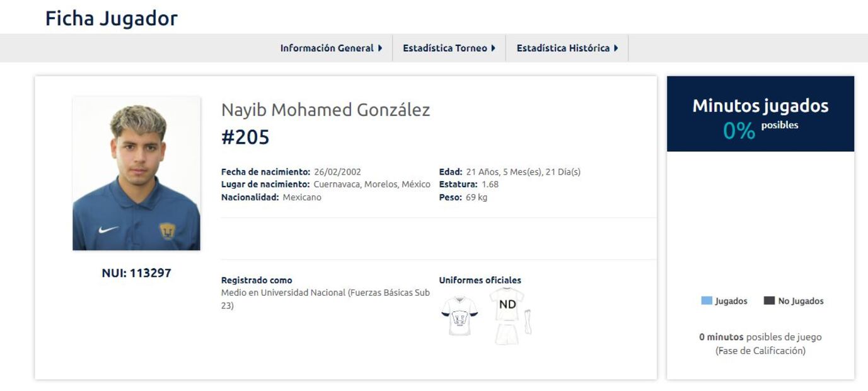Screen dimensions: 868x391
Task: Click the Nike swoosh on player's shirt
Action: pyautogui.click(x=108, y=230)
